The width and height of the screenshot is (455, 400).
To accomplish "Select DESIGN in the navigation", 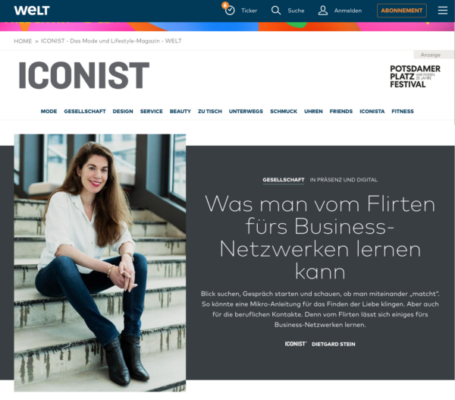I will 123,111.
